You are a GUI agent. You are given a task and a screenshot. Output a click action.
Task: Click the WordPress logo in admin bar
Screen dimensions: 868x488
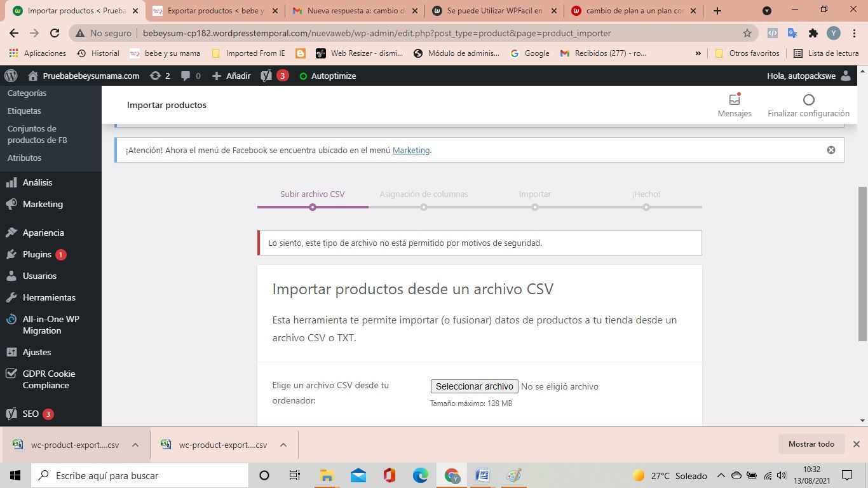pos(11,76)
